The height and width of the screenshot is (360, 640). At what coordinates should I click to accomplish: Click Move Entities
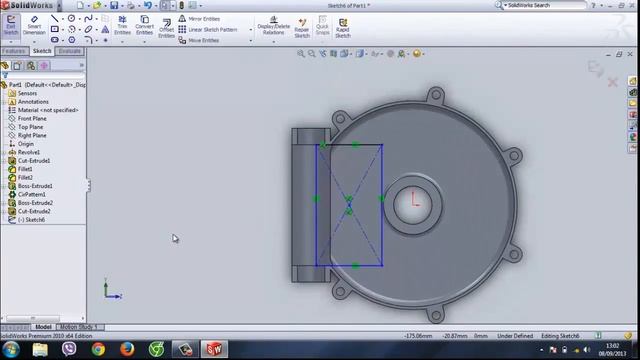click(199, 40)
